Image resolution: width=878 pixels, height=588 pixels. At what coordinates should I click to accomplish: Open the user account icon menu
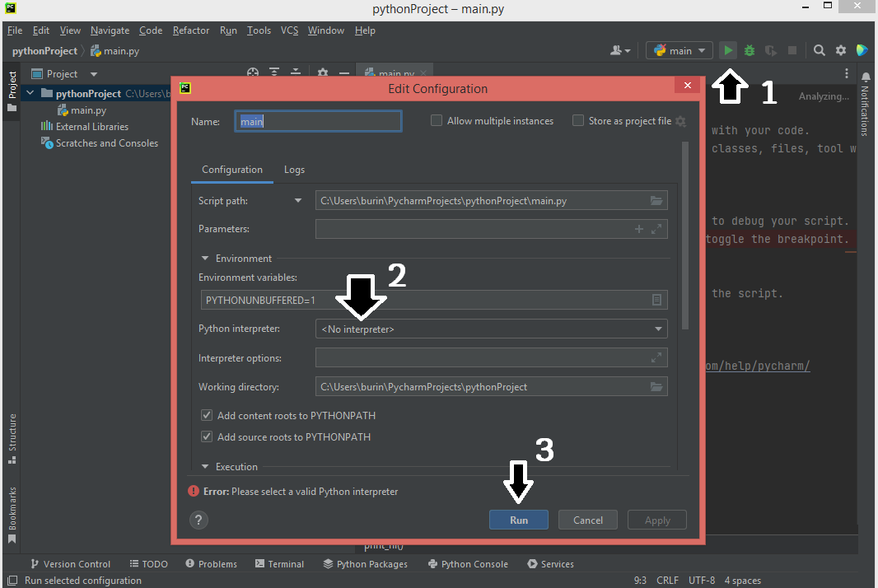(620, 50)
